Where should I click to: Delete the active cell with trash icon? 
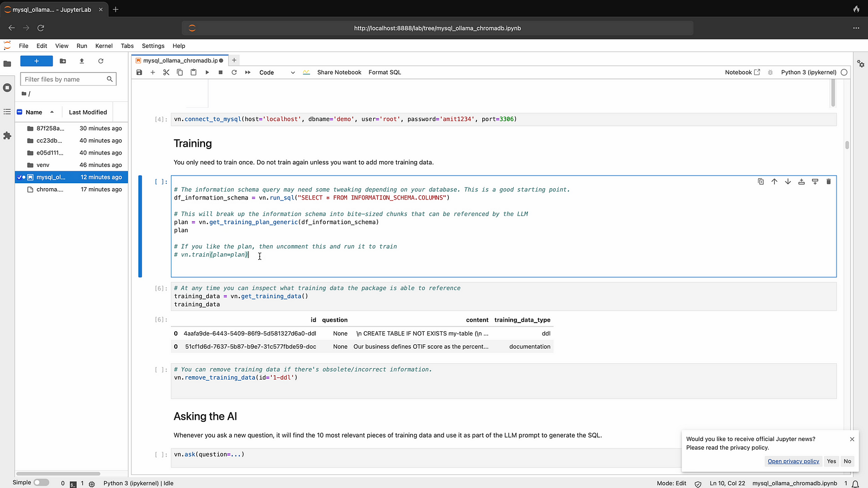pos(828,182)
